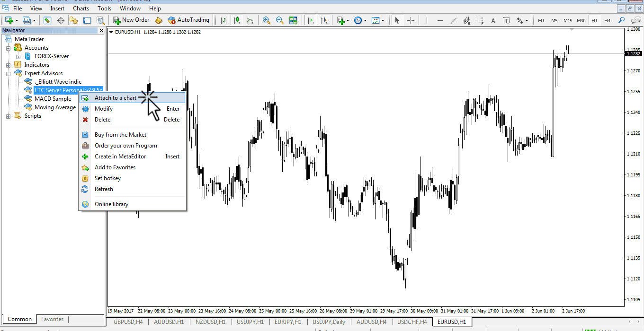Choose Delete in context menu
The image size is (644, 331).
(x=132, y=120)
